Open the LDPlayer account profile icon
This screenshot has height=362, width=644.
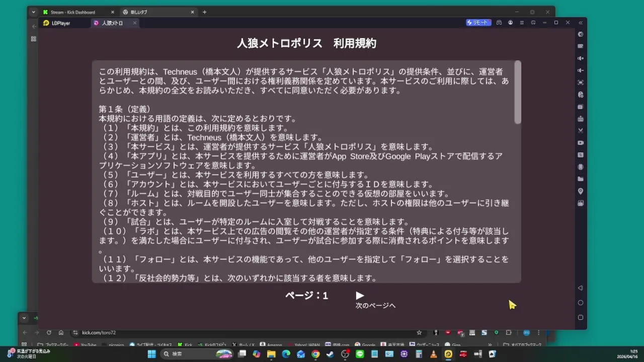coord(510,23)
